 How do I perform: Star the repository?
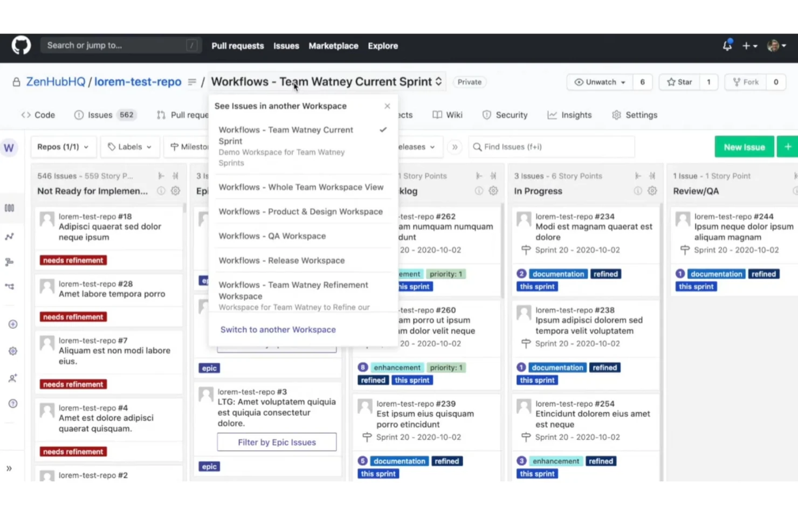coord(679,82)
